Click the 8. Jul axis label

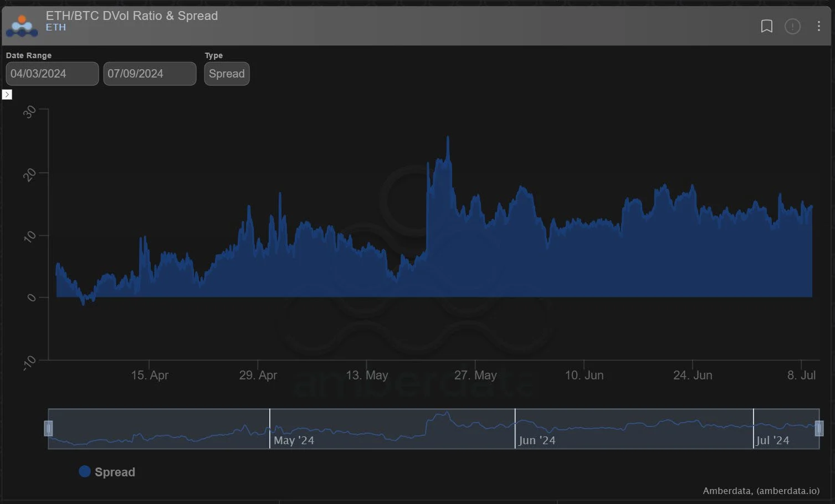(801, 375)
